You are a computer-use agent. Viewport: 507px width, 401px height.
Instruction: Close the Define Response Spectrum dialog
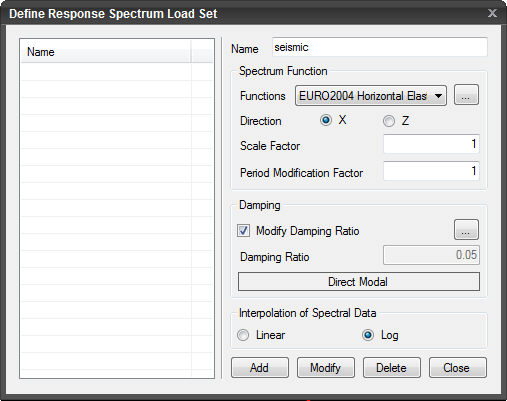(x=492, y=13)
